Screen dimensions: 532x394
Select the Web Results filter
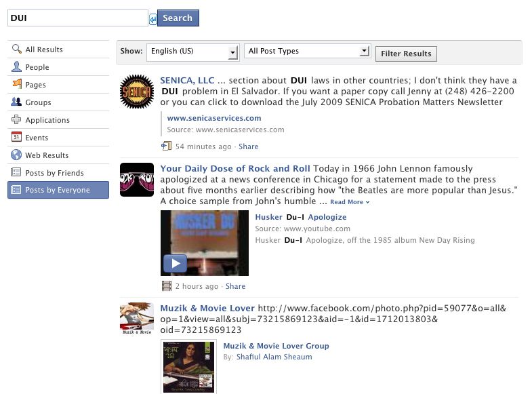(x=58, y=155)
